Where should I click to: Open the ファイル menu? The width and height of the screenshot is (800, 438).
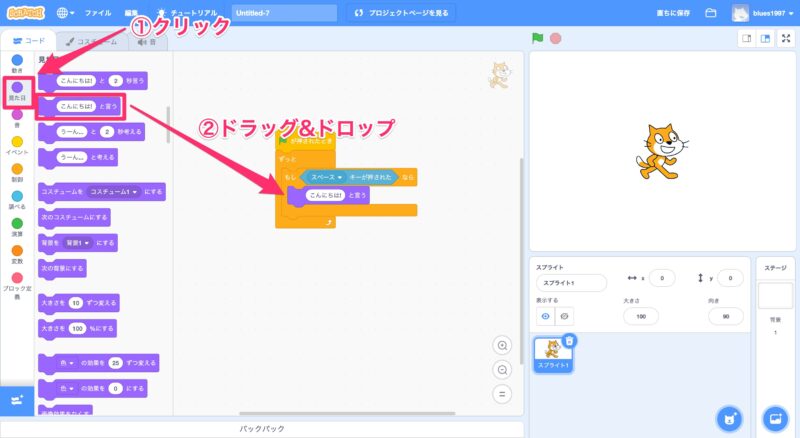98,13
